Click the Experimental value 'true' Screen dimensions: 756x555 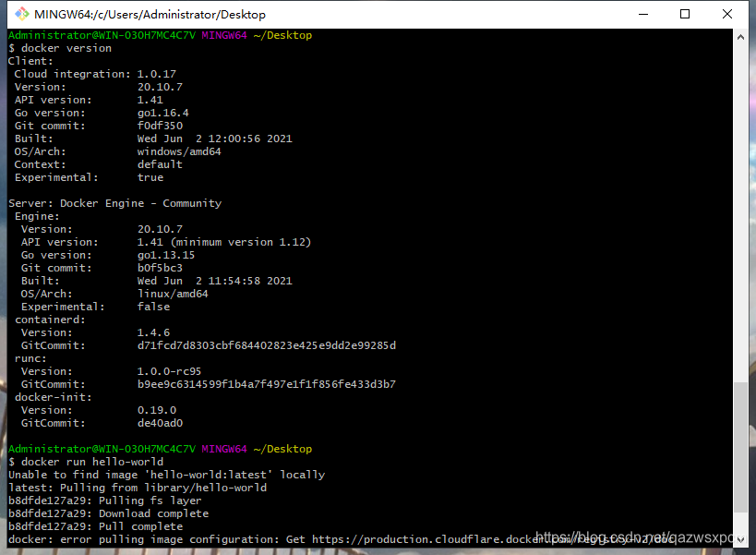pos(150,177)
